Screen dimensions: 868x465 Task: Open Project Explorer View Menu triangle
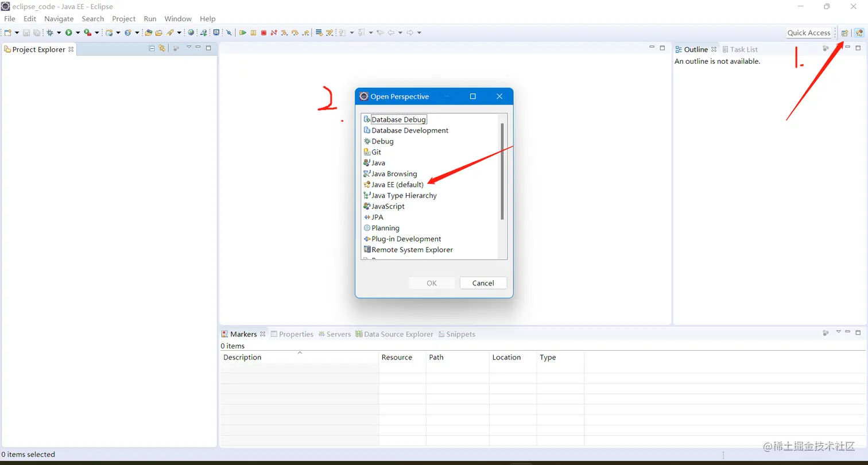(189, 47)
